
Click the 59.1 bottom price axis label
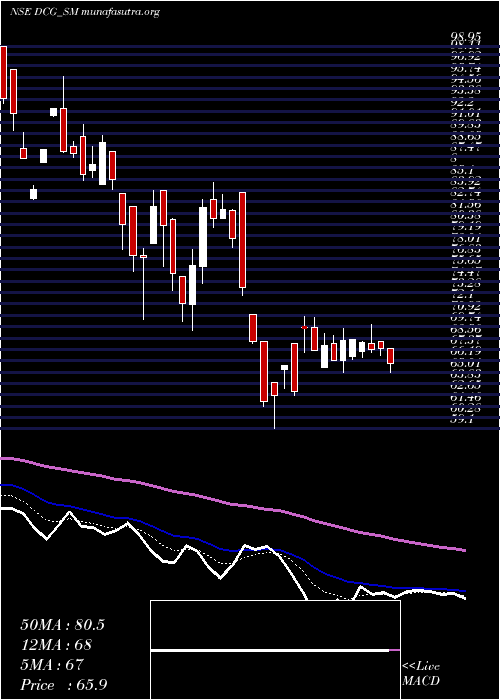point(462,420)
